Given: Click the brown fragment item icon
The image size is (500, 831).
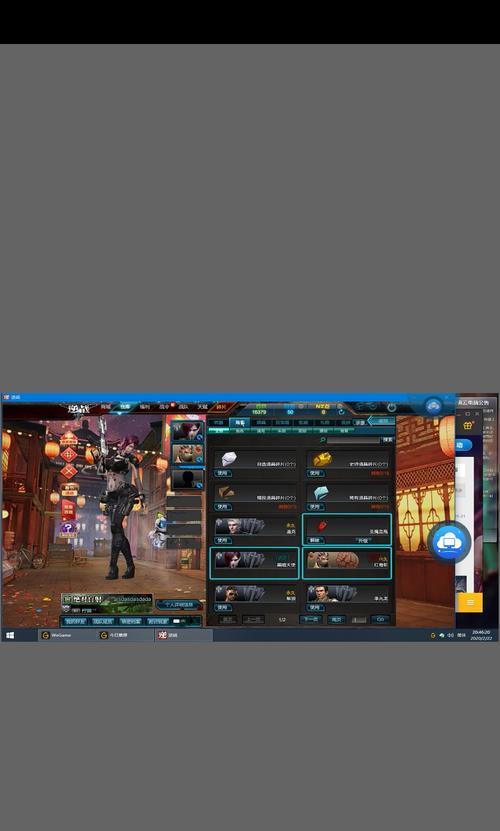Looking at the screenshot, I should [x=226, y=493].
